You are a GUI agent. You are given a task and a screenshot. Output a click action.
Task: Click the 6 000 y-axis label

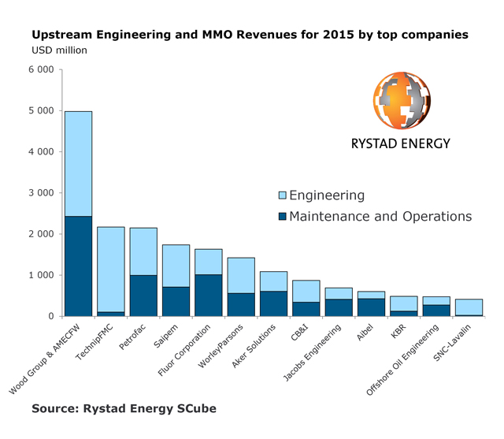point(39,69)
